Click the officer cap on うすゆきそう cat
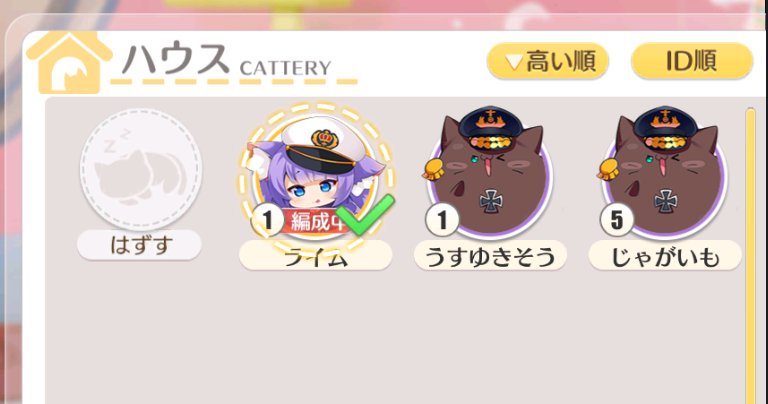Screen dimensions: 768x404 tap(490, 126)
